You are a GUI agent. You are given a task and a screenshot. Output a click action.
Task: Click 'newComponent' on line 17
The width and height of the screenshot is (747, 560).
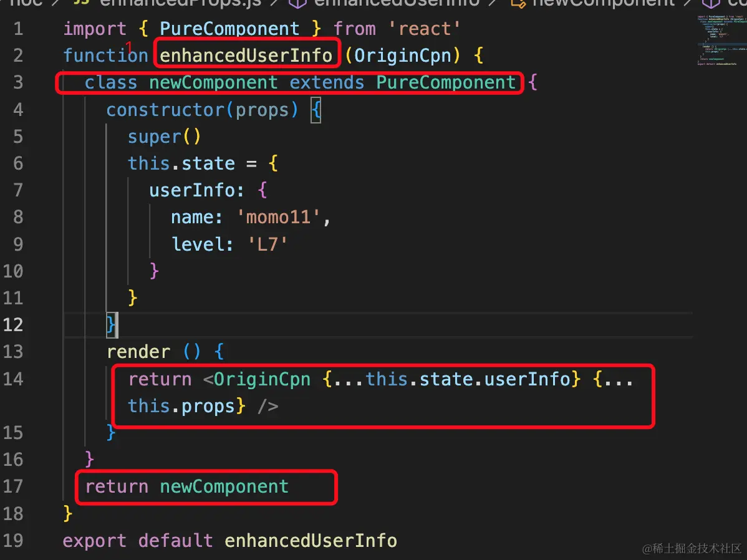224,486
